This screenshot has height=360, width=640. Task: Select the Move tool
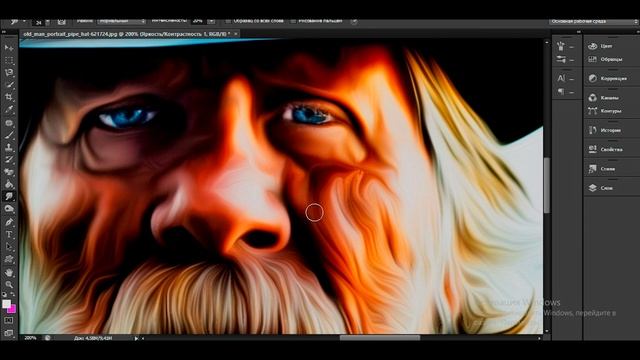tap(9, 48)
